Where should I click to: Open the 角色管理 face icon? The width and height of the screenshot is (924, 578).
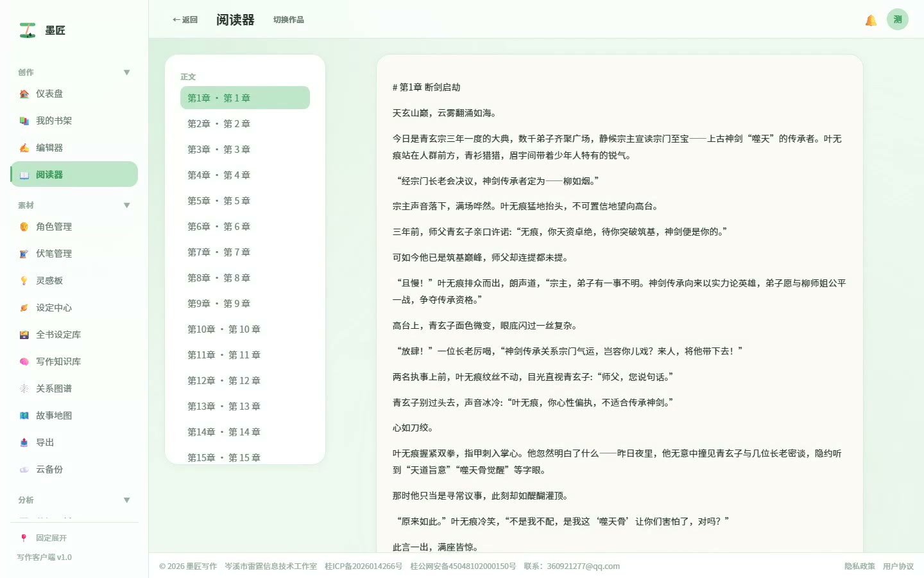pyautogui.click(x=24, y=227)
